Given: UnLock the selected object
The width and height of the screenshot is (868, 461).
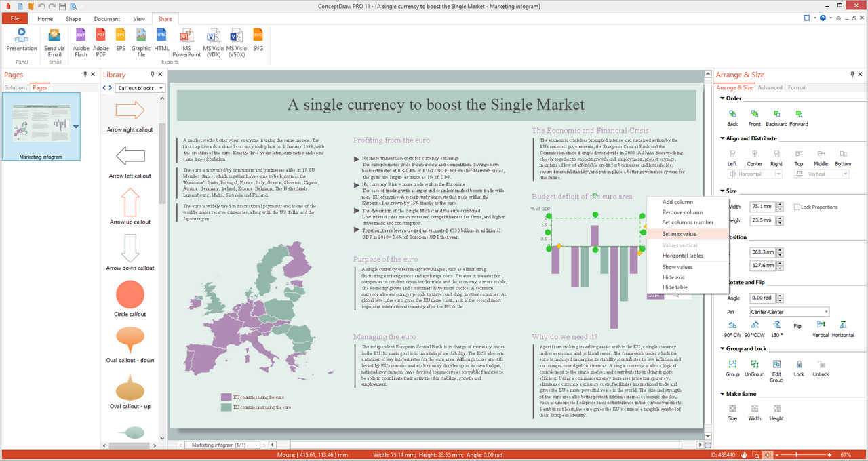Looking at the screenshot, I should point(821,368).
